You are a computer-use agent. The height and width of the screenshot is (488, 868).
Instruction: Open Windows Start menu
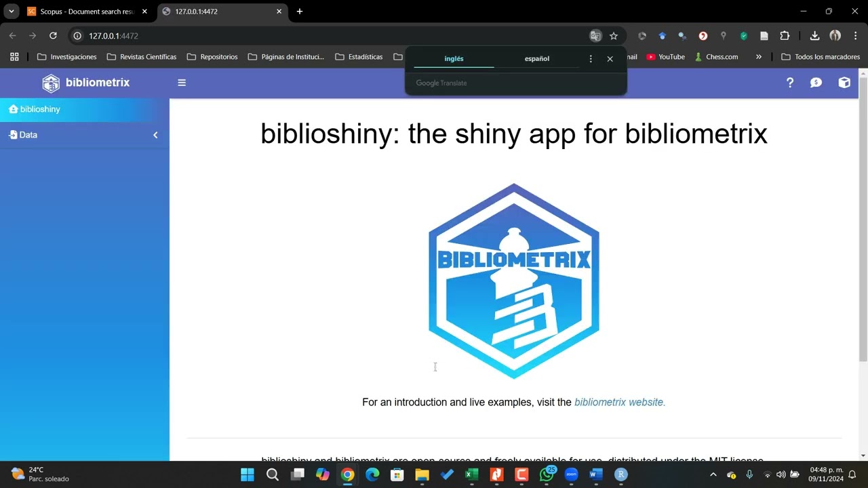pos(248,474)
